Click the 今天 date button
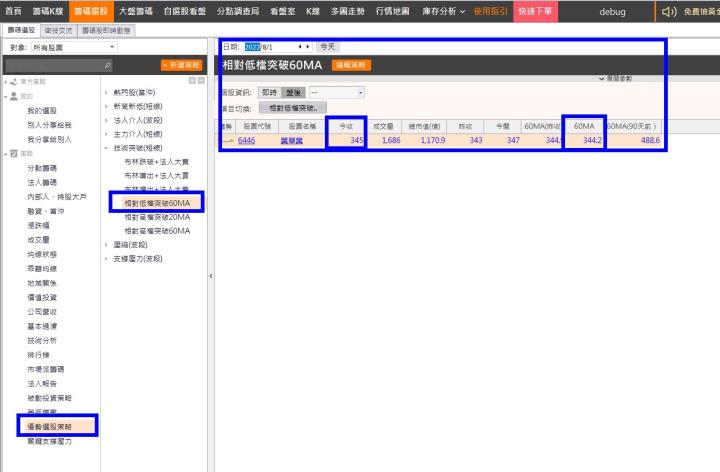The image size is (720, 472). coord(327,47)
